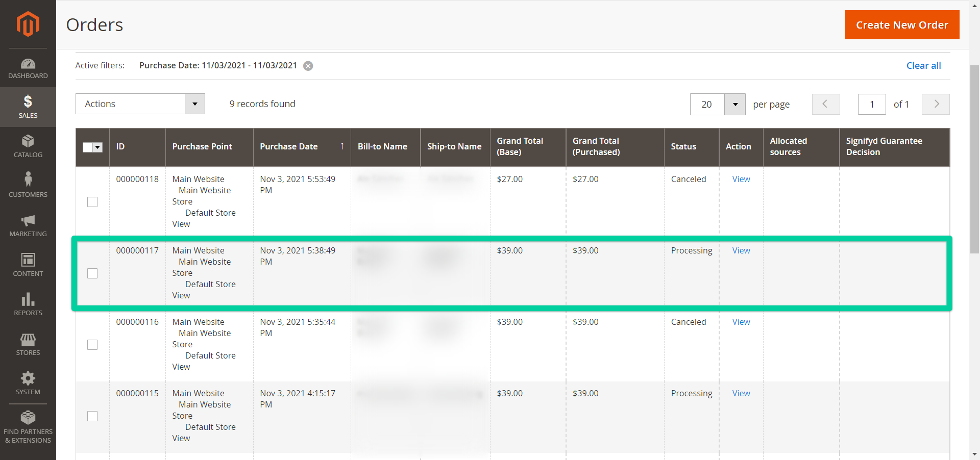Tick the checkbox for order 000000116
This screenshot has height=460, width=980.
[x=92, y=345]
